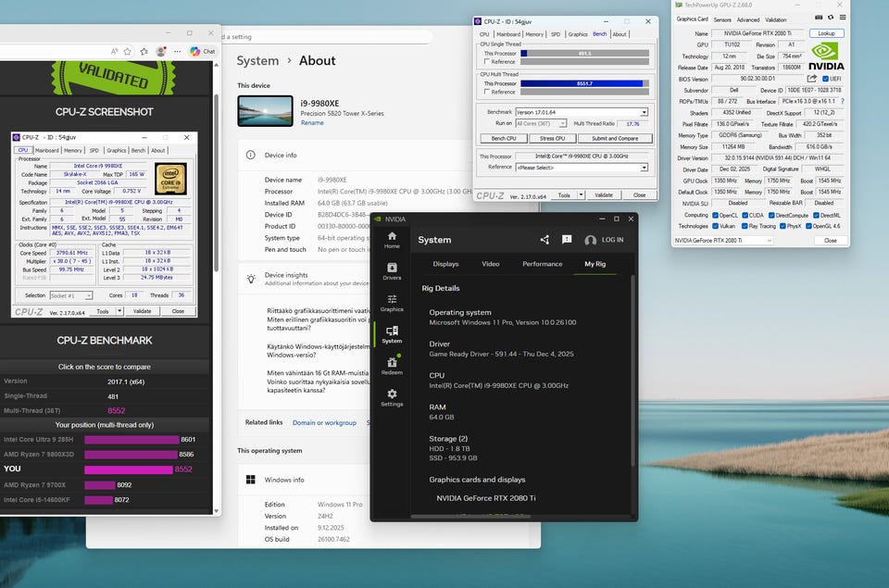Click the Rename link under Precision 5820
The height and width of the screenshot is (588, 889).
[312, 122]
